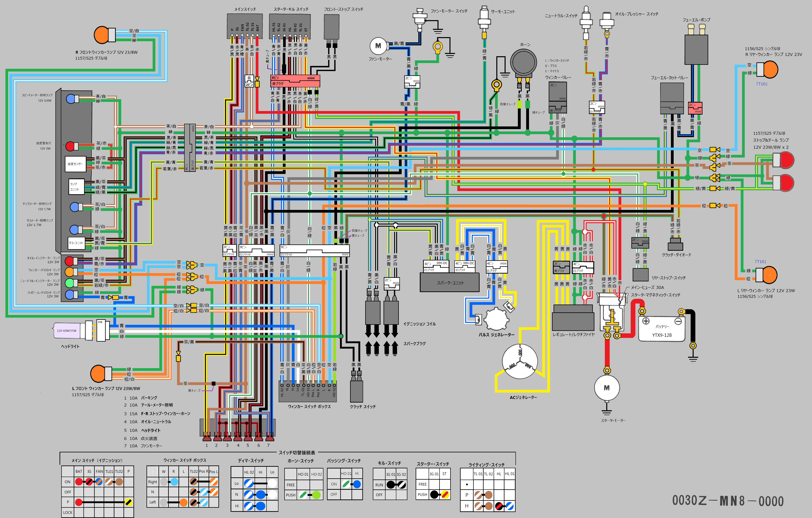
Task: Click the 'メイン・ヒューズ 30A' label
Action: tap(647, 288)
